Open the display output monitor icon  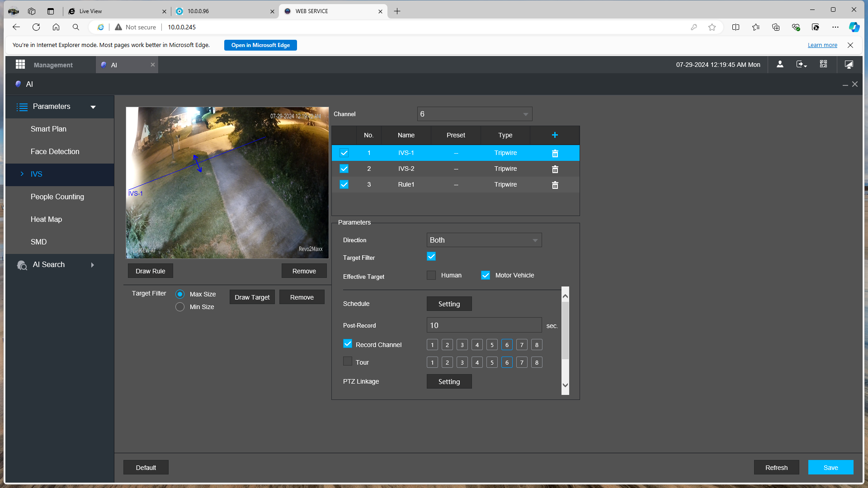(849, 65)
